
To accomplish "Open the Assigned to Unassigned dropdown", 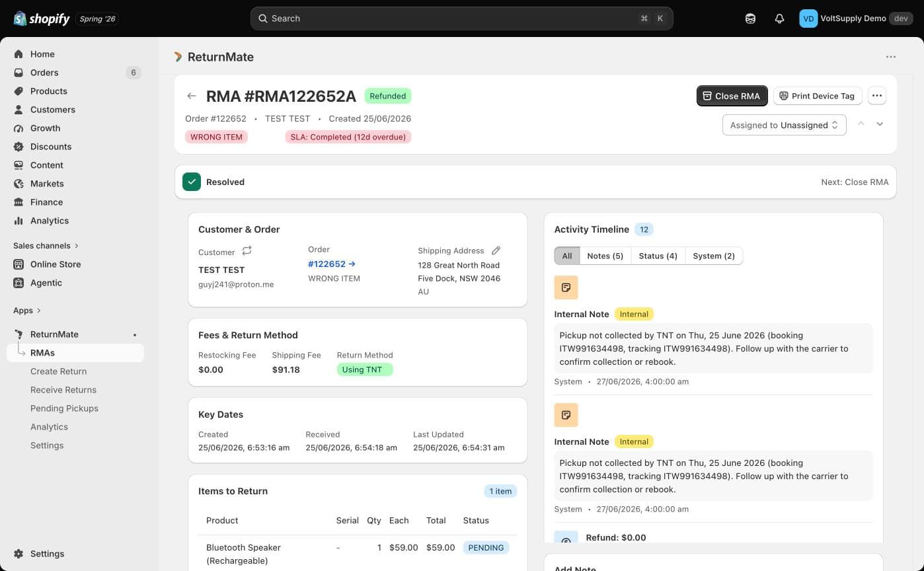I will point(785,125).
